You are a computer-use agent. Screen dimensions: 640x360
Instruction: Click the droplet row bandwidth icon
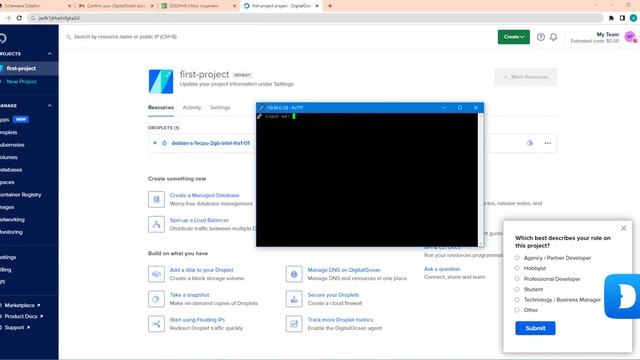tap(530, 143)
